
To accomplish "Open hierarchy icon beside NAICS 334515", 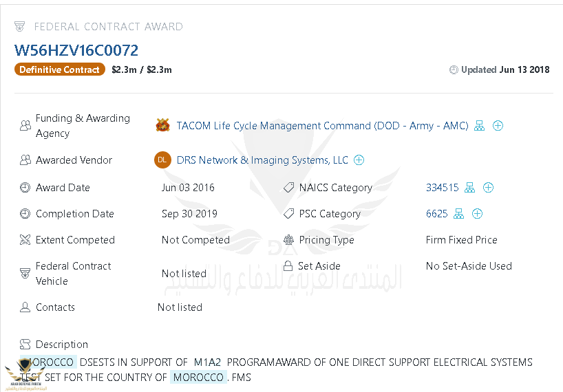I will [x=469, y=187].
